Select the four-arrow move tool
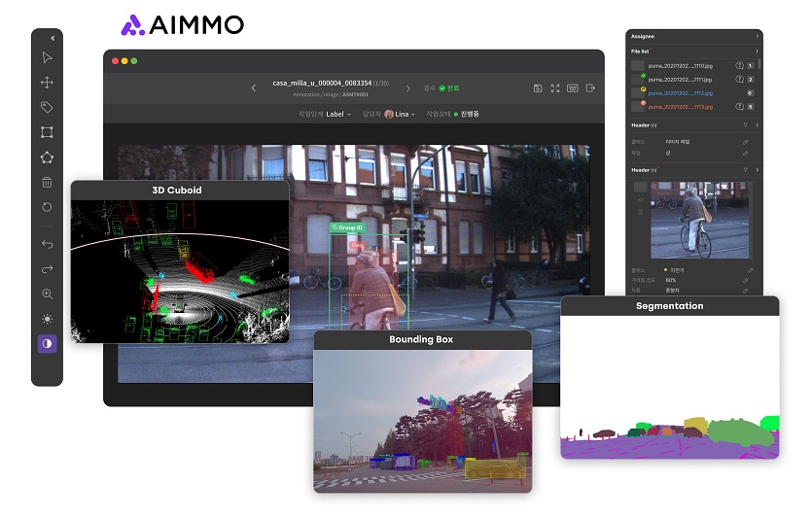 pos(47,83)
